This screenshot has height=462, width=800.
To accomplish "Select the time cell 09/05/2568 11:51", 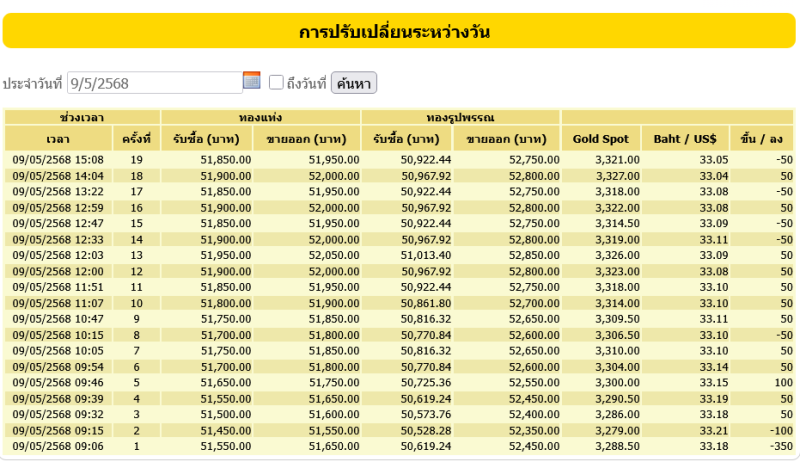I will pos(58,287).
